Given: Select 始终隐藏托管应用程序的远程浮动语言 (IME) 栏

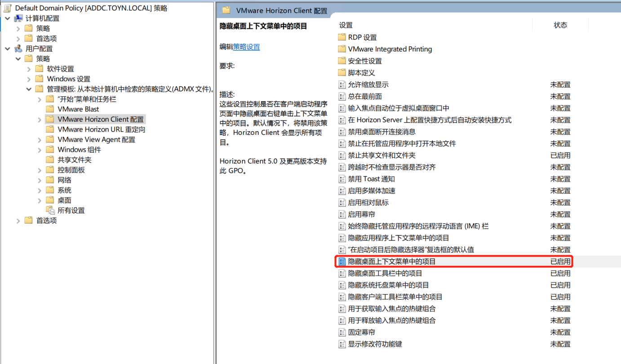Looking at the screenshot, I should click(x=418, y=226).
